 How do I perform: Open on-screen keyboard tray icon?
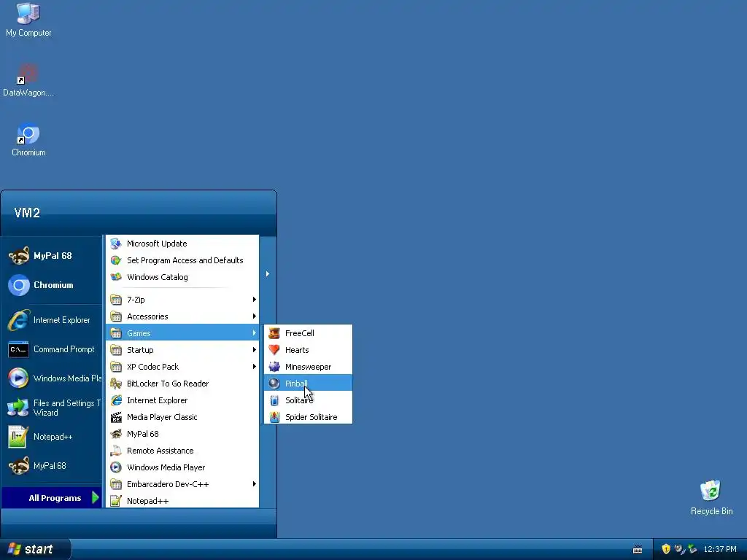click(638, 550)
